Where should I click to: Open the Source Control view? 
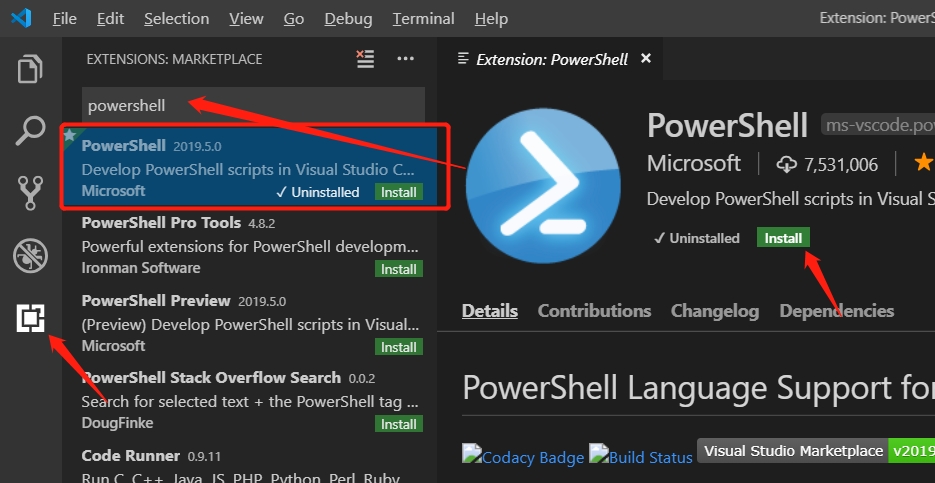pyautogui.click(x=30, y=193)
